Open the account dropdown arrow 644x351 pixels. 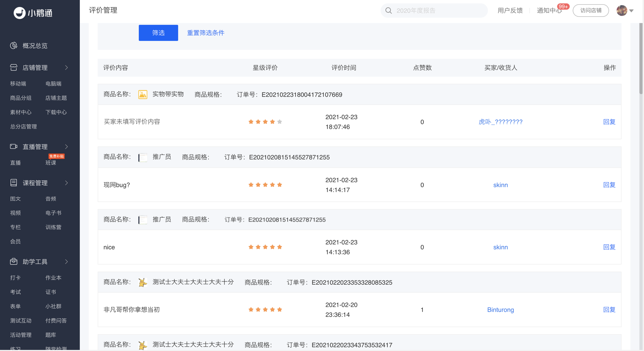(x=632, y=11)
